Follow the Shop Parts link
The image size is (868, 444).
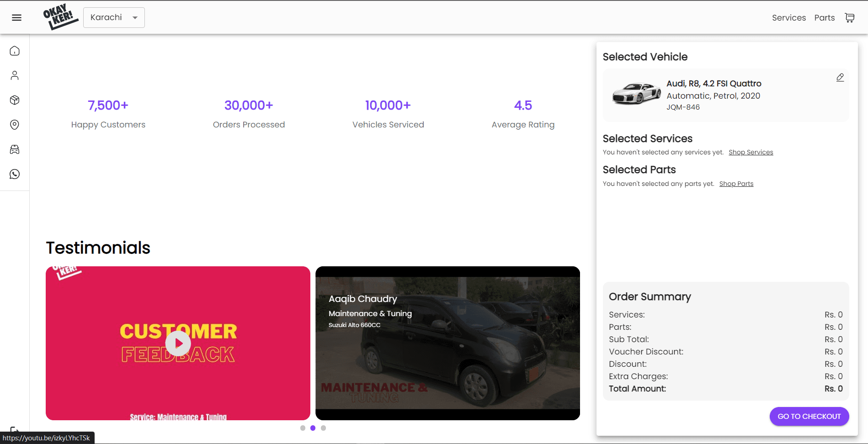(736, 184)
